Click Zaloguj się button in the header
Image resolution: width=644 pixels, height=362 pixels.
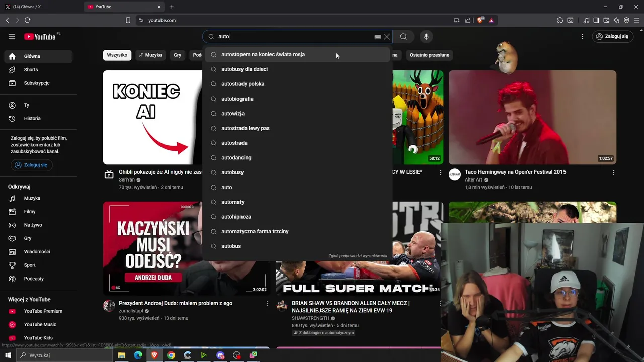point(612,37)
